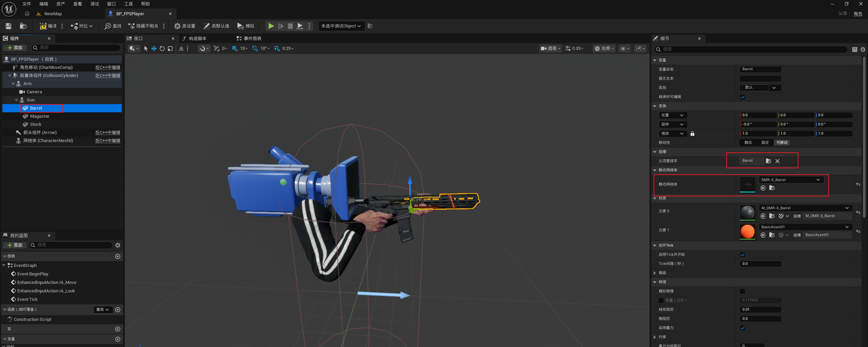Screen dimensions: 868x347
Task: Open the details panel settings gear
Action: coord(863,50)
